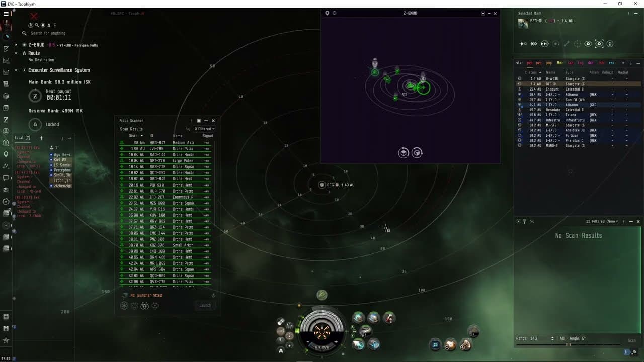This screenshot has width=644, height=362.
Task: Sort overview by the Distance column header
Action: pos(532,72)
